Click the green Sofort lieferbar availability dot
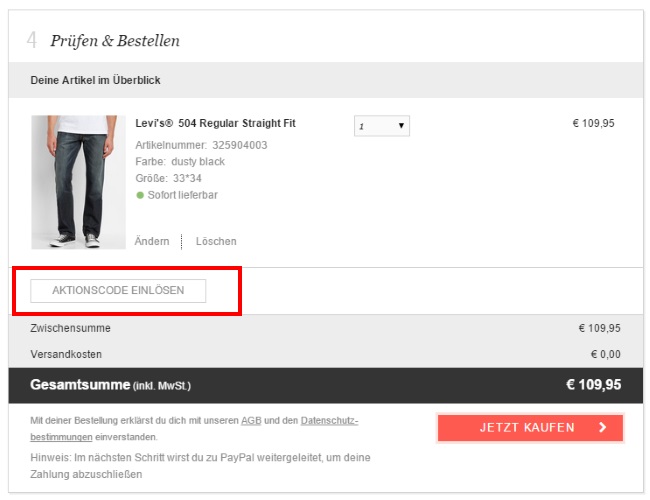Viewport: 650px width, 500px height. coord(140,195)
